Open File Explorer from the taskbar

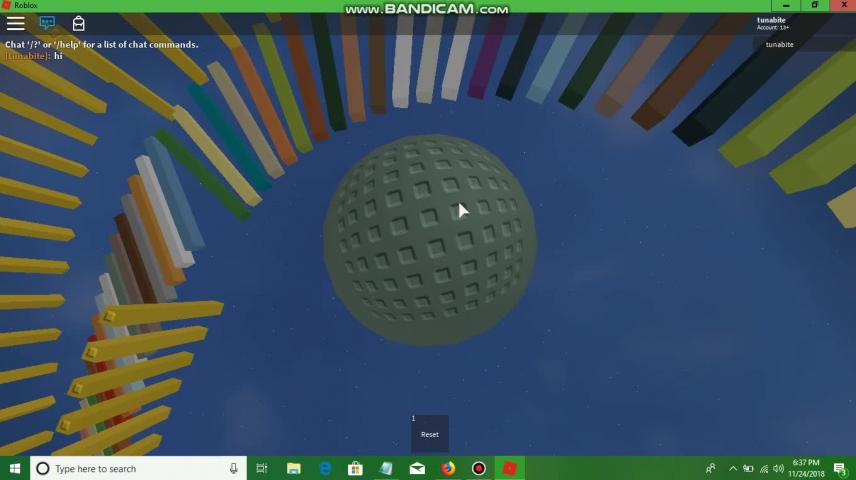(x=294, y=469)
